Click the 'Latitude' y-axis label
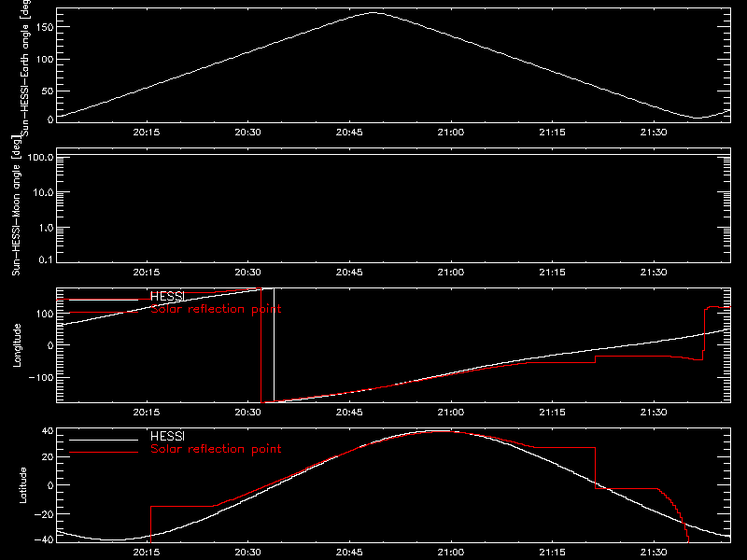This screenshot has height=560, width=747. pos(22,485)
